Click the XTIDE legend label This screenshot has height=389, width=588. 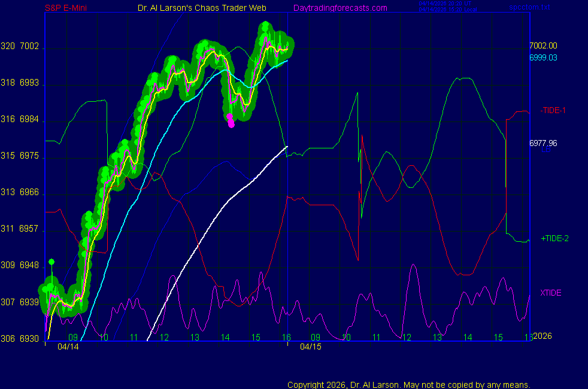(550, 293)
